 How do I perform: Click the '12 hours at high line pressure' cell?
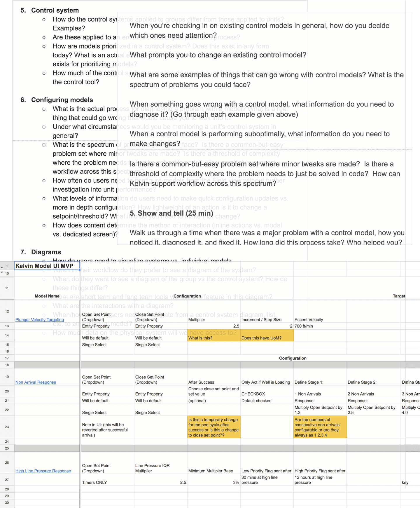[x=320, y=480]
